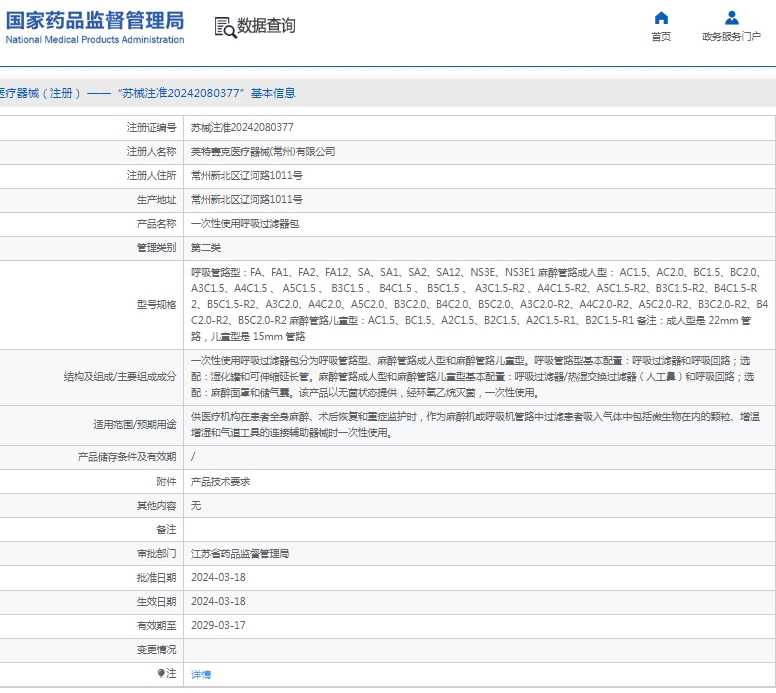Click the 生产地址 address value
The height and width of the screenshot is (693, 776).
(246, 199)
